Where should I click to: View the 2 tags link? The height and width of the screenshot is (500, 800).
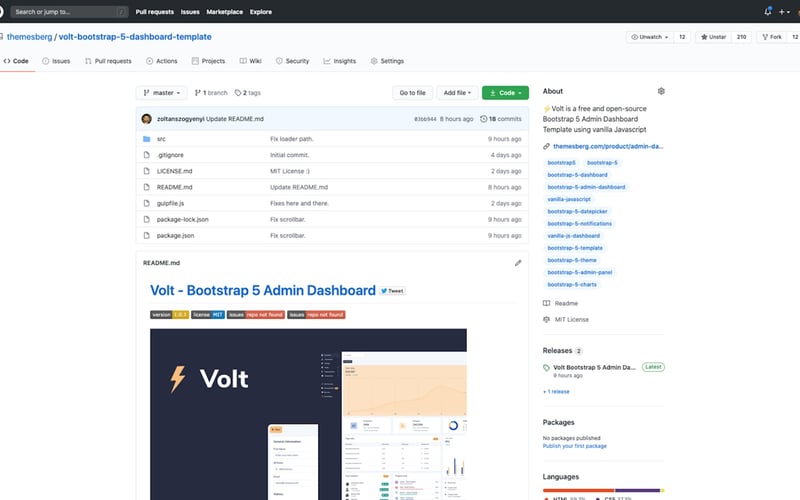coord(247,93)
